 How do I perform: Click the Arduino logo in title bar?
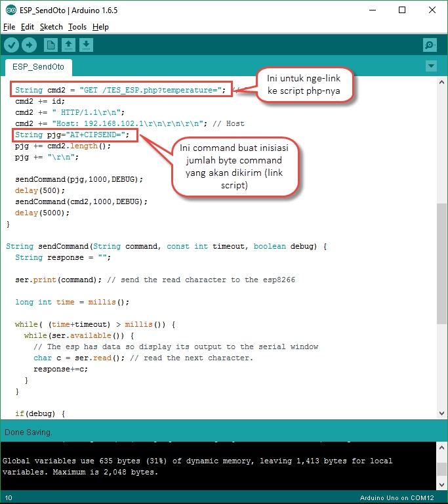point(10,10)
